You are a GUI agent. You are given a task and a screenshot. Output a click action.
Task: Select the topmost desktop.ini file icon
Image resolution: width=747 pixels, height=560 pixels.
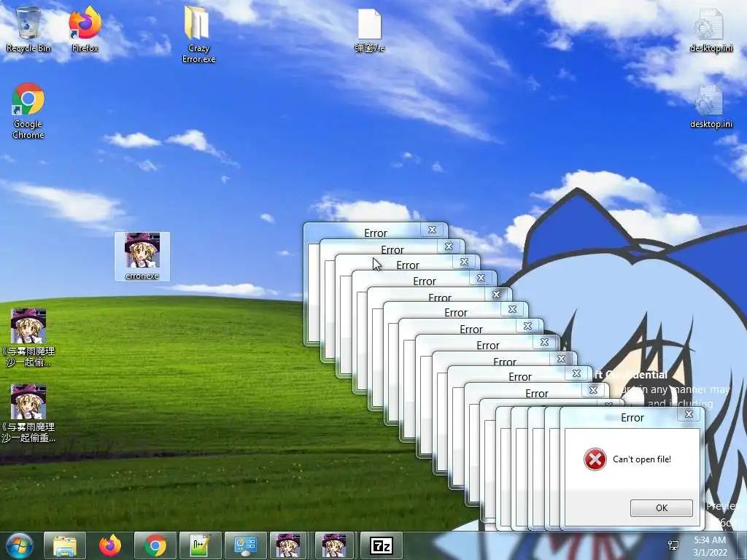[x=711, y=31]
